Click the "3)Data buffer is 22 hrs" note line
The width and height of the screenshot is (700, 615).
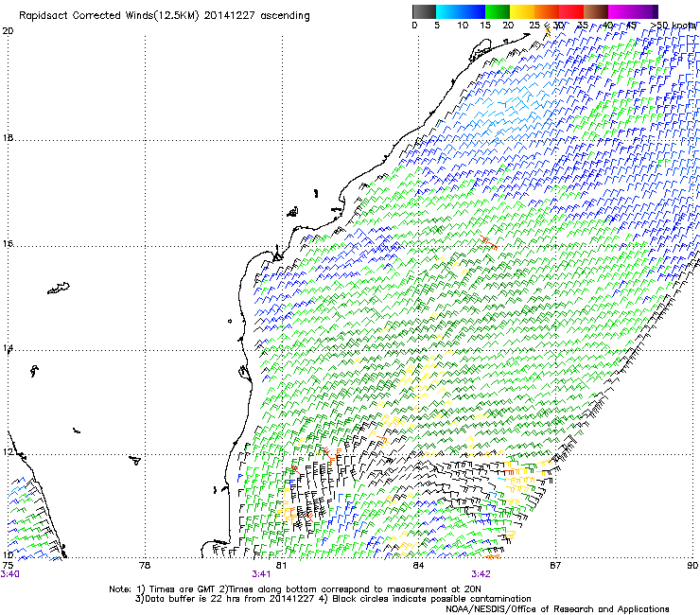coord(333,599)
